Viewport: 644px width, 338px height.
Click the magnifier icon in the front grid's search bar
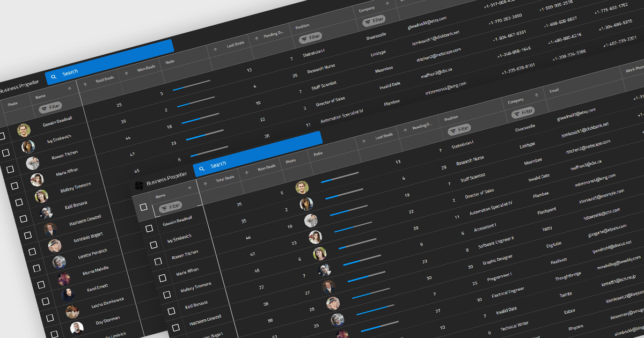click(x=201, y=168)
